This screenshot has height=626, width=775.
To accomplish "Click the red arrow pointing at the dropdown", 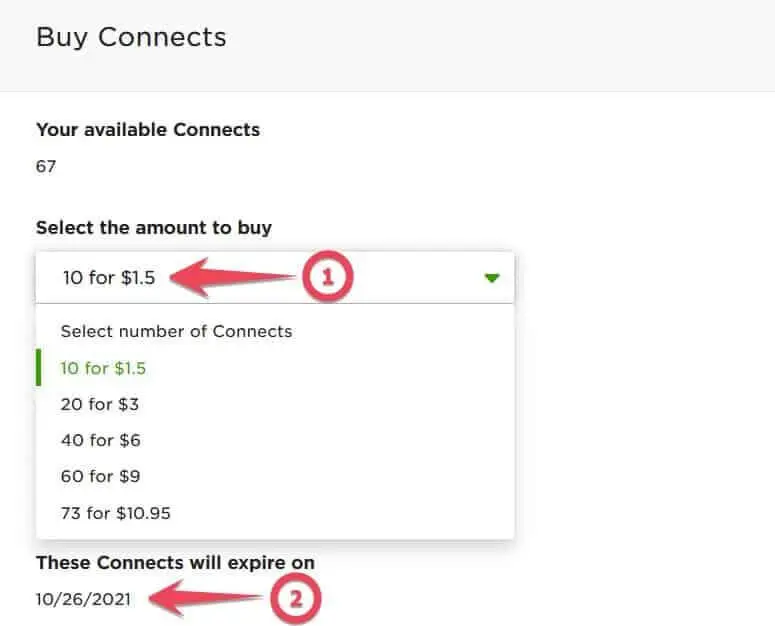I will 236,278.
